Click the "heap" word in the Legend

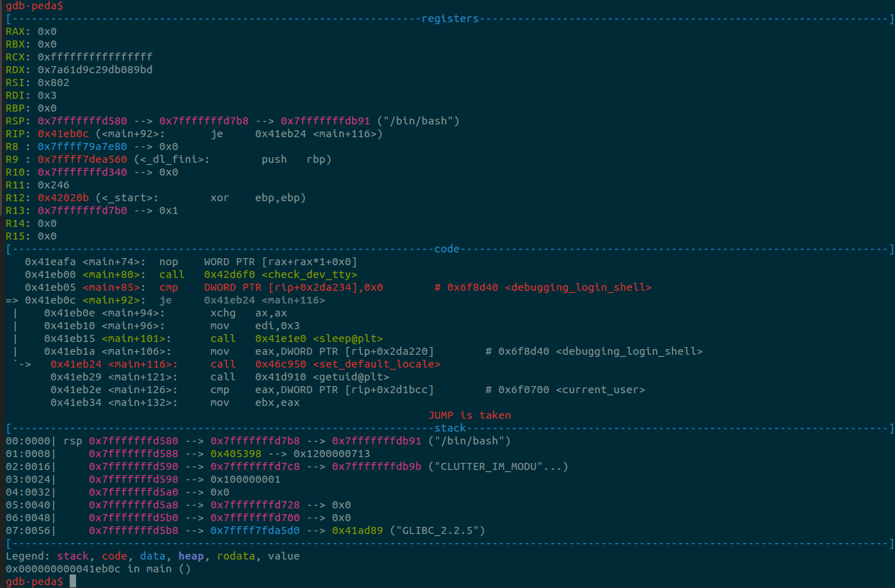tap(191, 556)
